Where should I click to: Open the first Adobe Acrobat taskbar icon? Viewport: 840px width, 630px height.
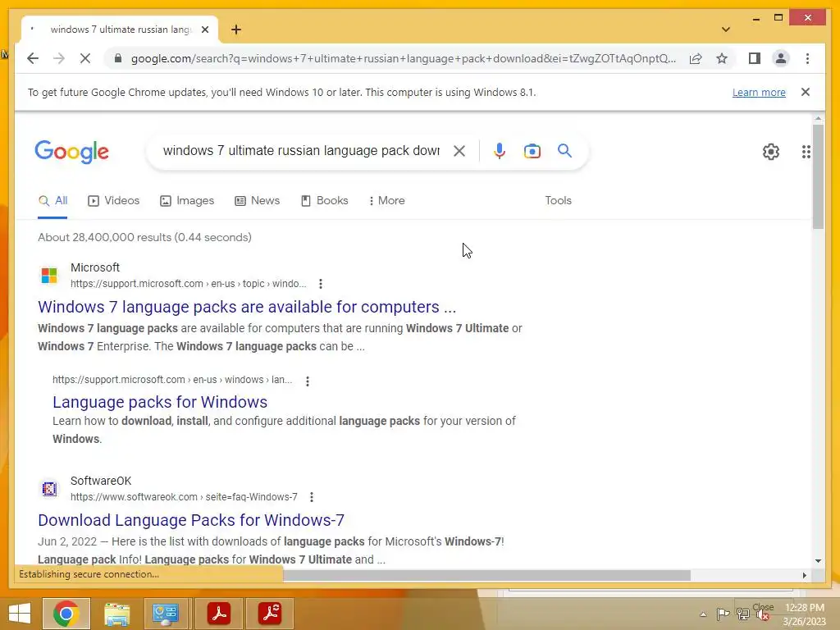218,614
